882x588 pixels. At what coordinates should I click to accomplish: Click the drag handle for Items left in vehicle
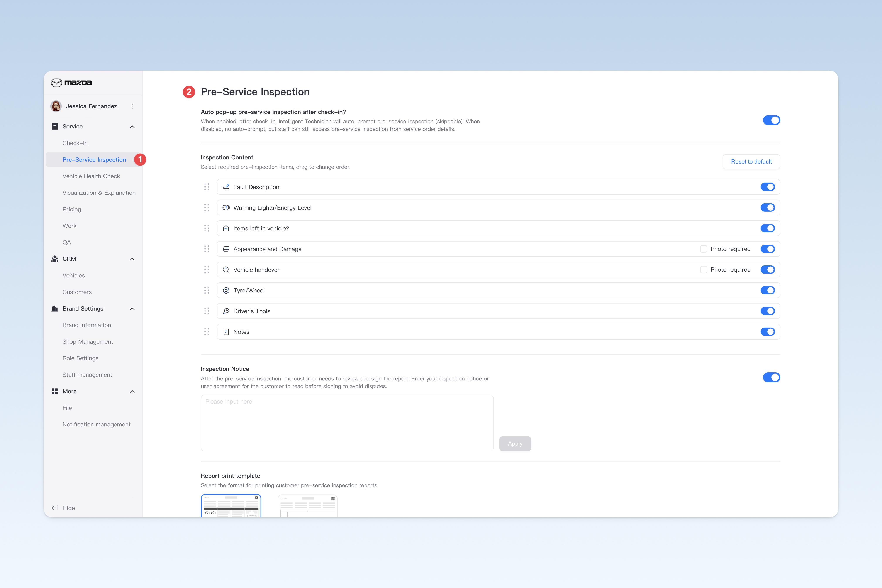click(207, 228)
